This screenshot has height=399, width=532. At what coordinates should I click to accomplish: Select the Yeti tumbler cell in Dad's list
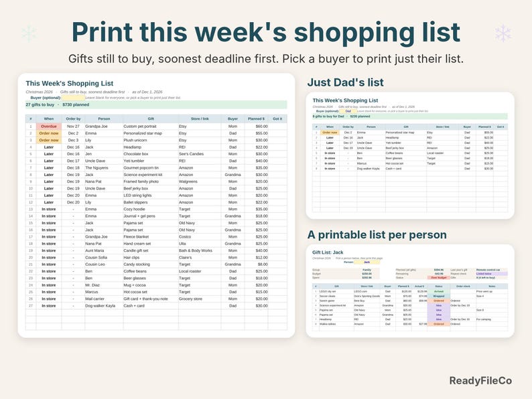pyautogui.click(x=406, y=143)
